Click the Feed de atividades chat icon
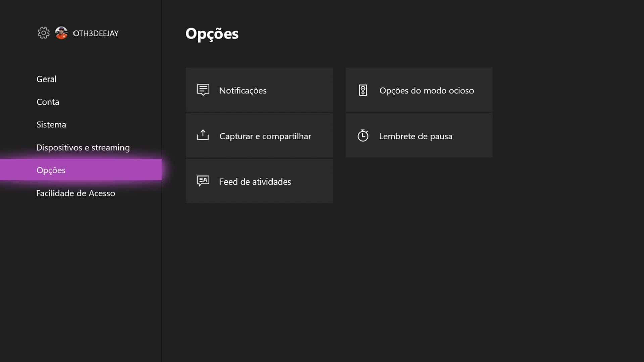 pyautogui.click(x=203, y=181)
